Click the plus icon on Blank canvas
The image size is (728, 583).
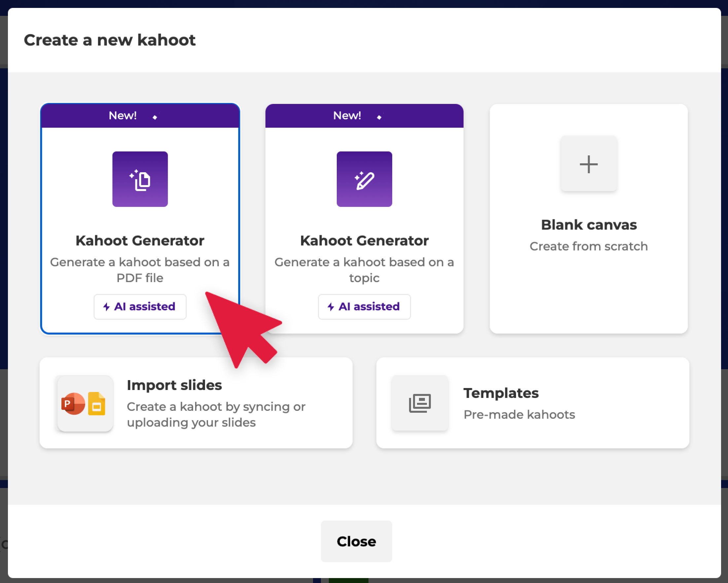588,164
